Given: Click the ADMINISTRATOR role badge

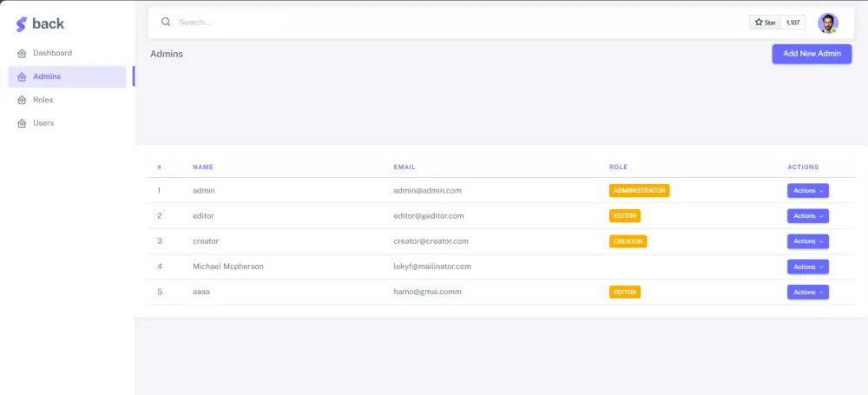Looking at the screenshot, I should click(640, 191).
